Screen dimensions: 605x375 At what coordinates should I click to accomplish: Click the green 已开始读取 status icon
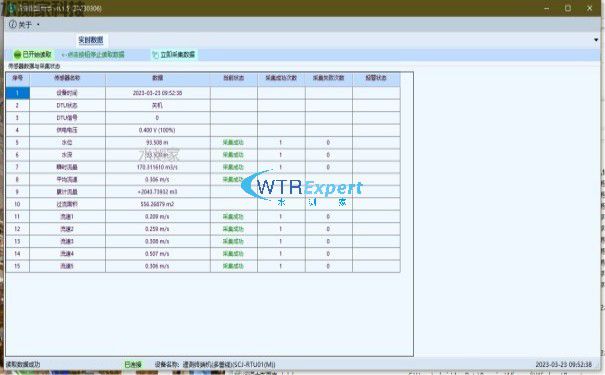17,55
